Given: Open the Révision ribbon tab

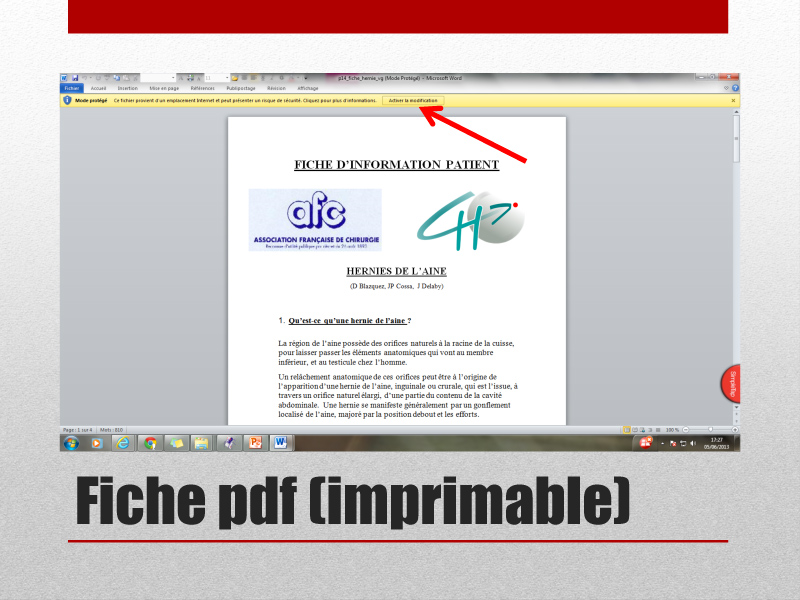Looking at the screenshot, I should click(x=276, y=88).
